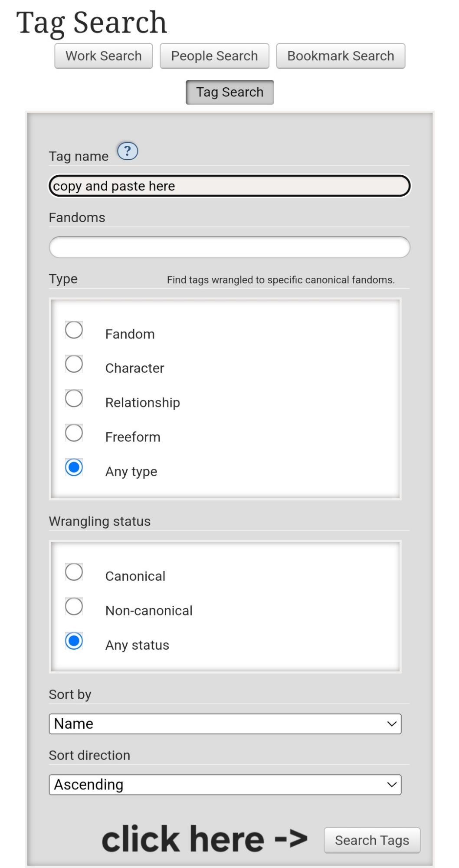Select Non-canonical wrangling status
The image size is (459, 868).
pos(74,606)
